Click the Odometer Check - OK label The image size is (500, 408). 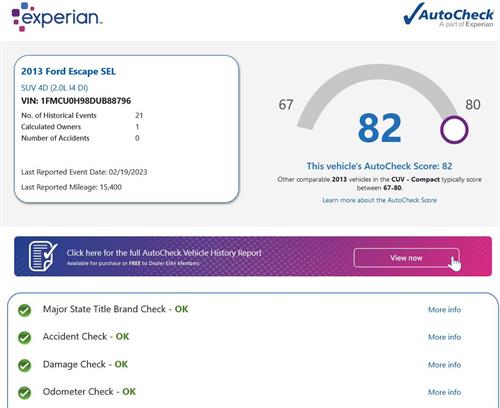point(89,392)
